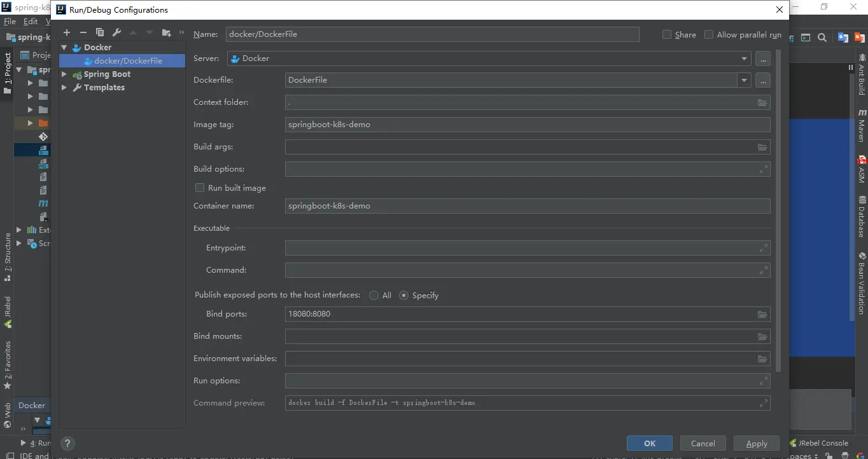Click the Server browse ellipsis button
The height and width of the screenshot is (459, 868).
click(763, 58)
